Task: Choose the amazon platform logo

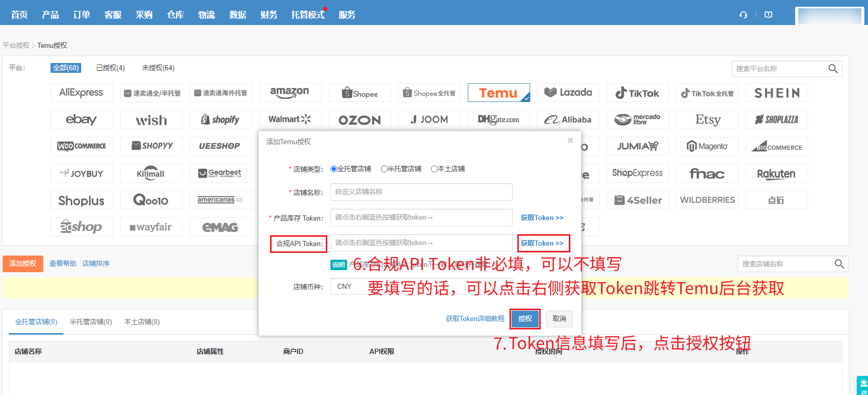Action: pos(290,93)
